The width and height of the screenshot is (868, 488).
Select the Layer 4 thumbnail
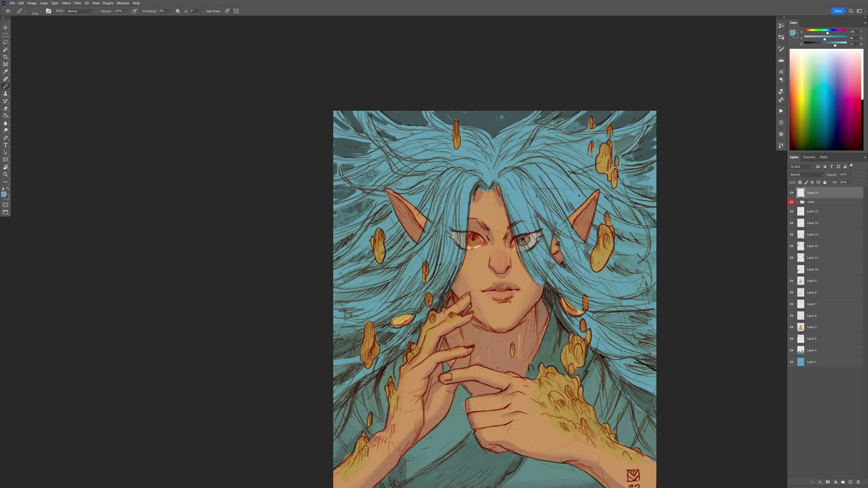coord(801,350)
